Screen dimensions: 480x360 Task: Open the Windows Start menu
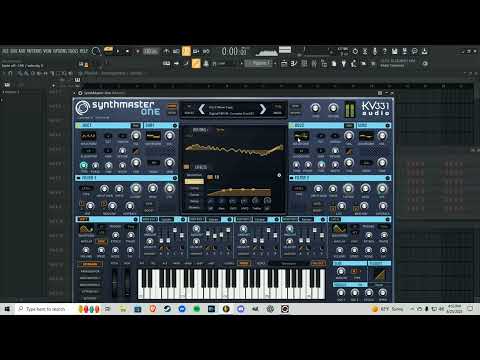coord(7,309)
